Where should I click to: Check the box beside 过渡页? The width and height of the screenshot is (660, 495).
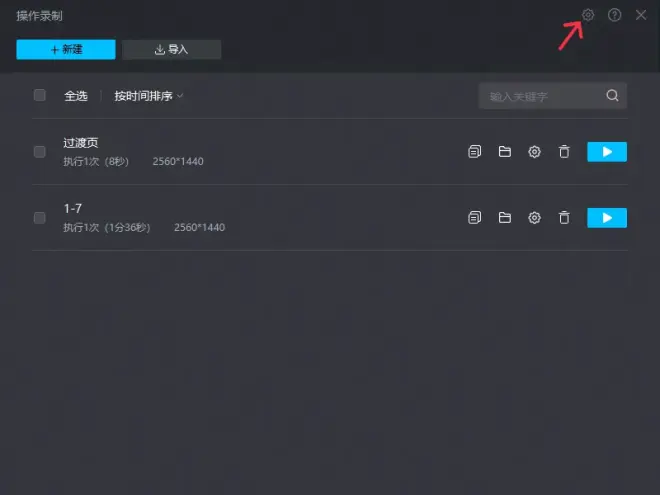(40, 152)
